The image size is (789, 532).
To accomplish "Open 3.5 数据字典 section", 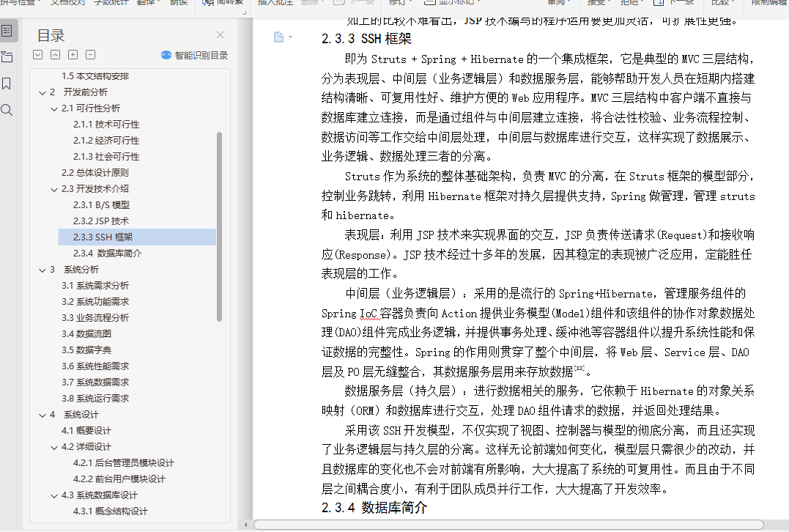I will (x=86, y=350).
